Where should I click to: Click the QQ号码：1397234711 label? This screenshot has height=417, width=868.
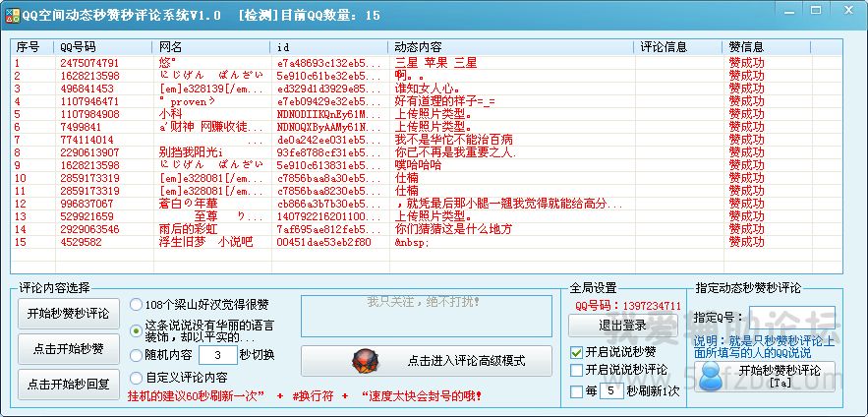[628, 306]
